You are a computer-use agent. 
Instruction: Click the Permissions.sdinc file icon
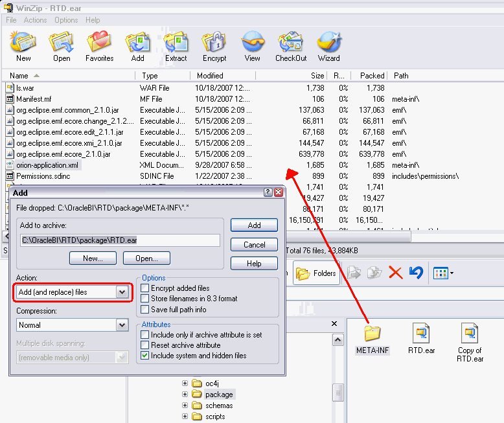[10, 176]
